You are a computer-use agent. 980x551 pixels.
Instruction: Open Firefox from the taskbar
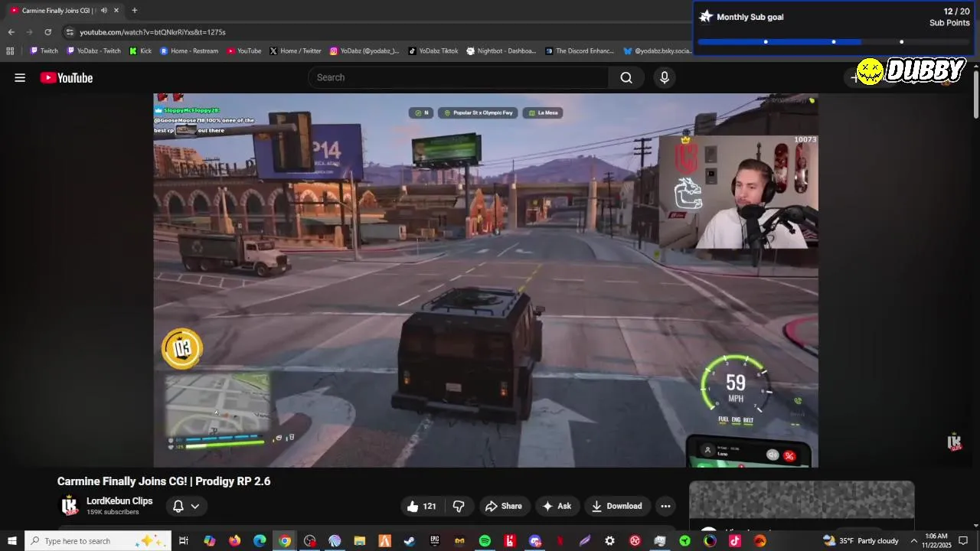pos(234,541)
